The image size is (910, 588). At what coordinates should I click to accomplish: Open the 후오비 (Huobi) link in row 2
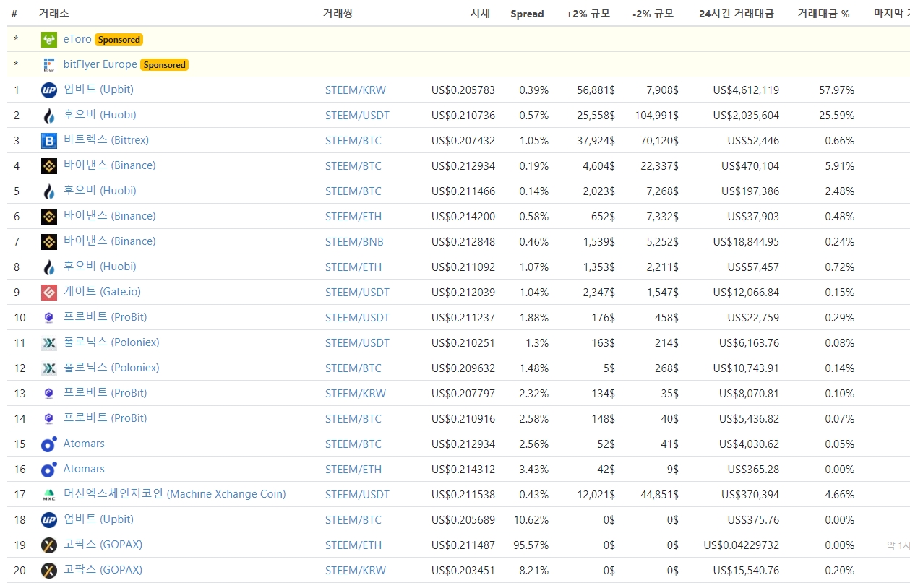pyautogui.click(x=100, y=115)
